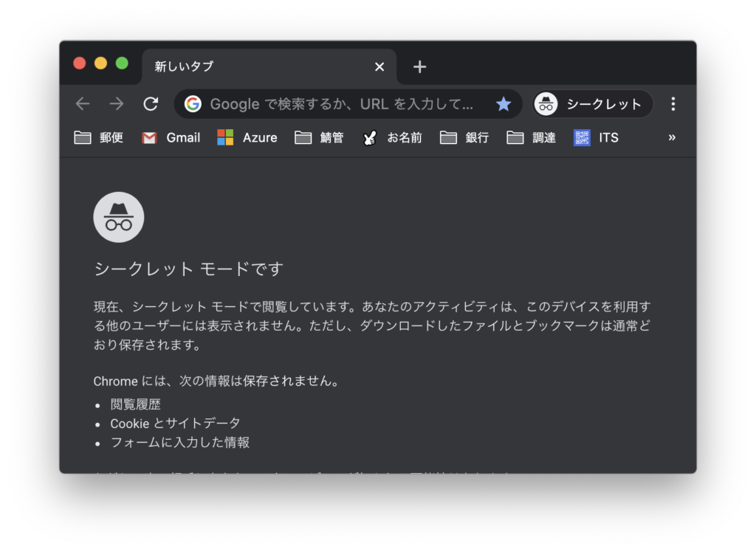Open a new tab with plus button
Viewport: 756px width, 552px height.
click(x=419, y=66)
